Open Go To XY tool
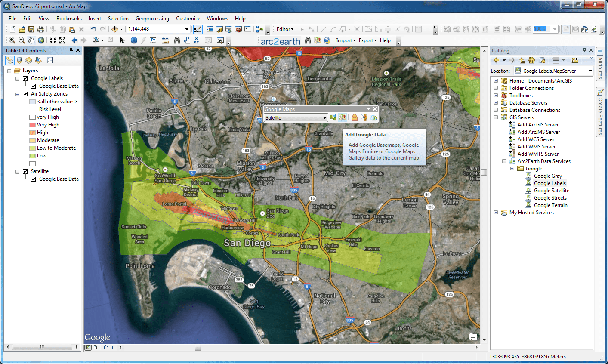 click(x=196, y=40)
